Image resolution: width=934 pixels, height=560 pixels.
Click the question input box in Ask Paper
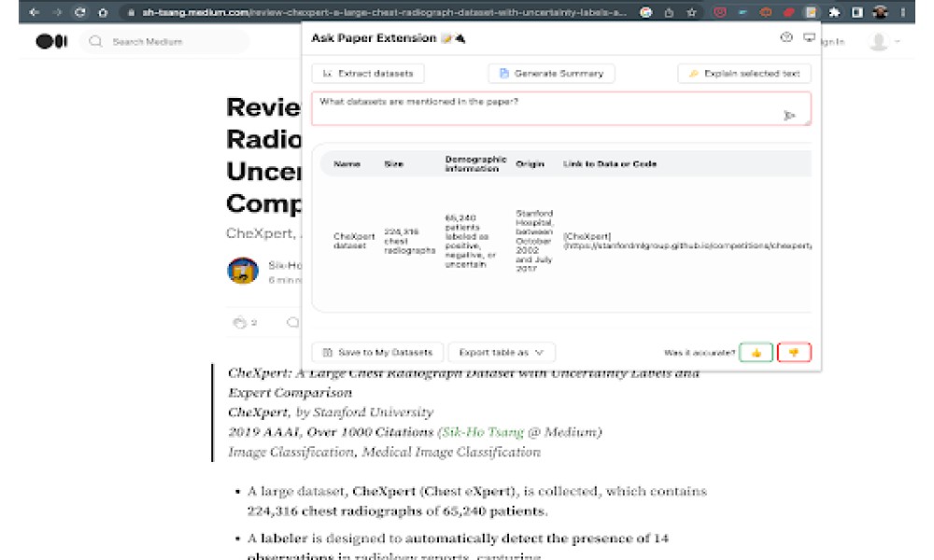pyautogui.click(x=561, y=108)
